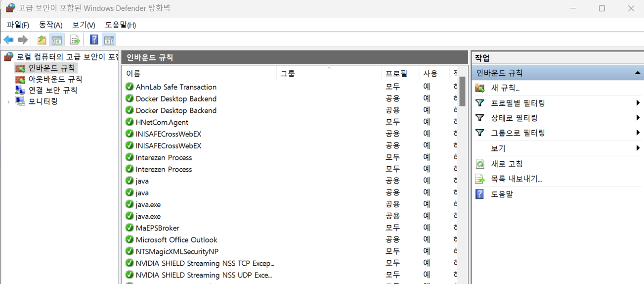
Task: Collapse the 인바운드 규칙 actions section arrow
Action: (638, 73)
